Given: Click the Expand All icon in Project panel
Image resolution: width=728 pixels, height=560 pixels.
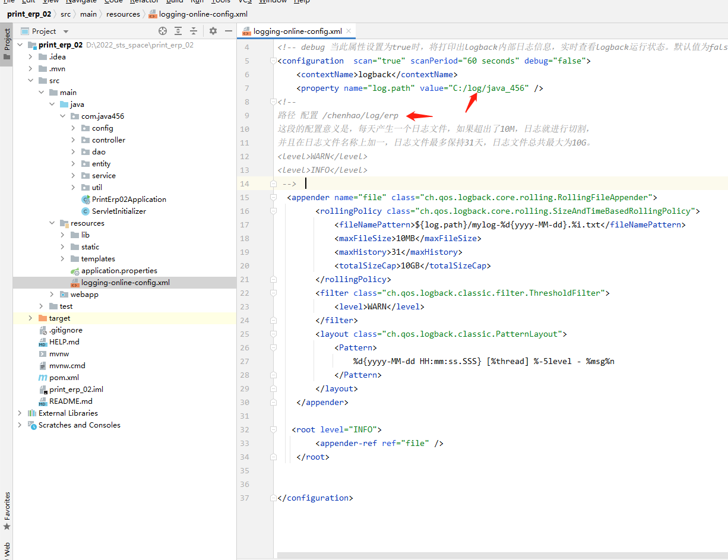Looking at the screenshot, I should [x=178, y=31].
